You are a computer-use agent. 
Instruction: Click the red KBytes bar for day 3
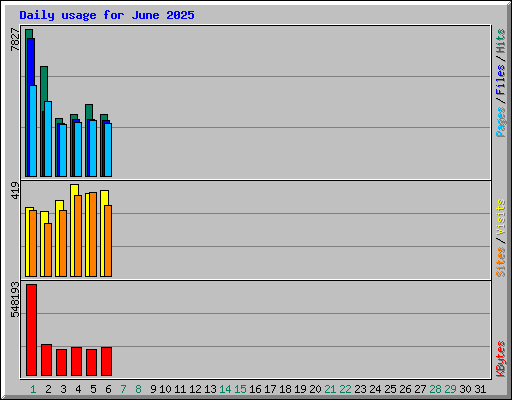[62, 362]
